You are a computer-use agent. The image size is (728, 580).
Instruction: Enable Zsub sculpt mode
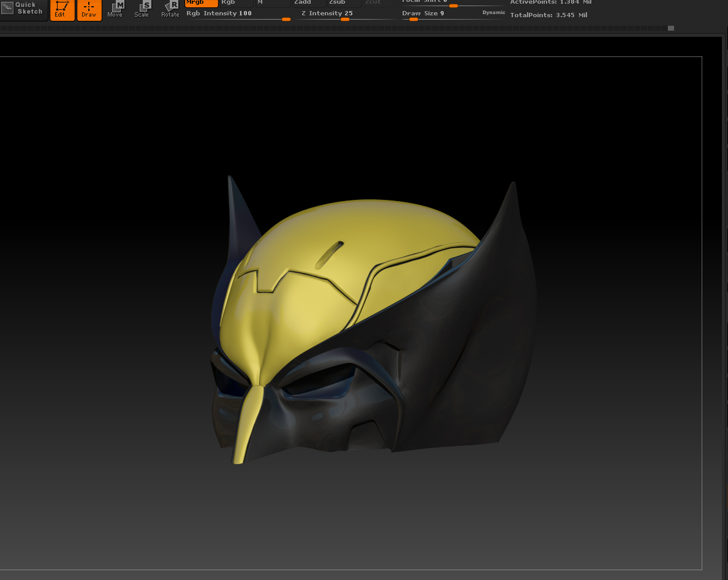tap(343, 3)
